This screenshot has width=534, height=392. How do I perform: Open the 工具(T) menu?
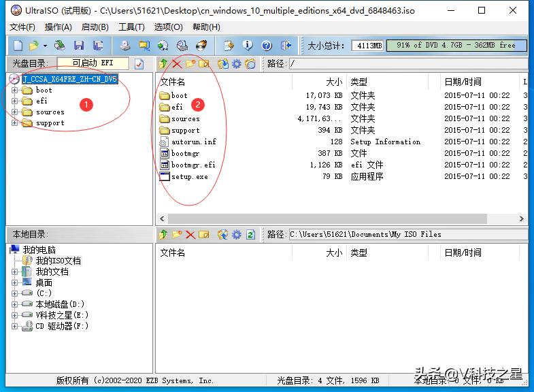pos(131,27)
